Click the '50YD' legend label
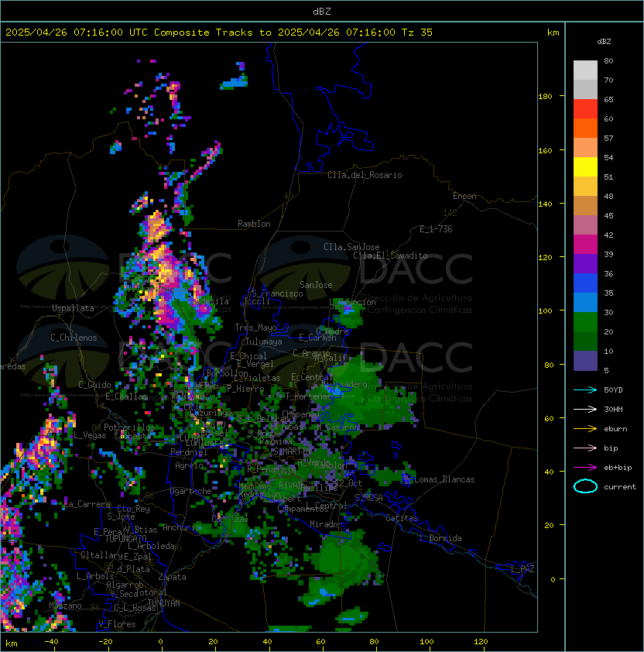The height and width of the screenshot is (652, 644). [x=613, y=390]
